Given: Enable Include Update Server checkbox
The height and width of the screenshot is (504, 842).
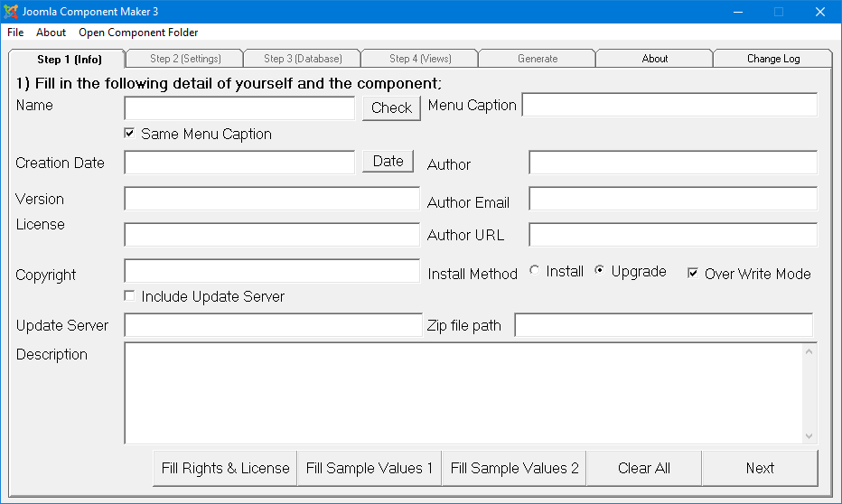Looking at the screenshot, I should point(129,295).
